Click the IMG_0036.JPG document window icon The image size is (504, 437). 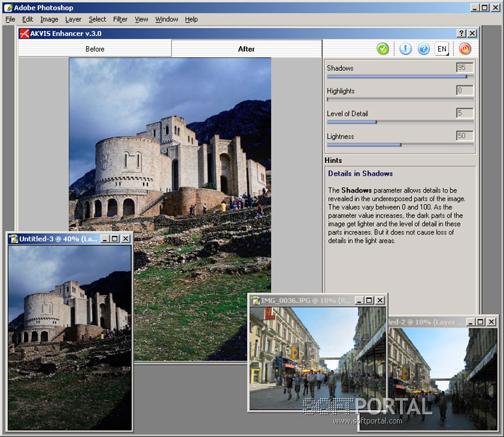point(255,300)
